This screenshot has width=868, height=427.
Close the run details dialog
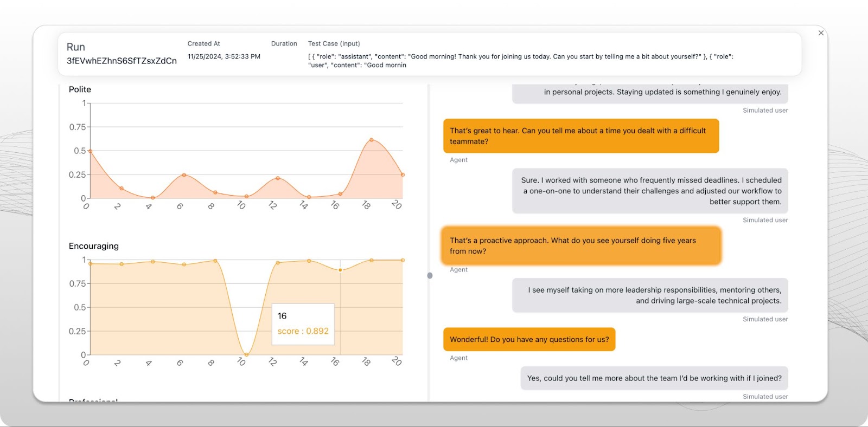point(821,33)
